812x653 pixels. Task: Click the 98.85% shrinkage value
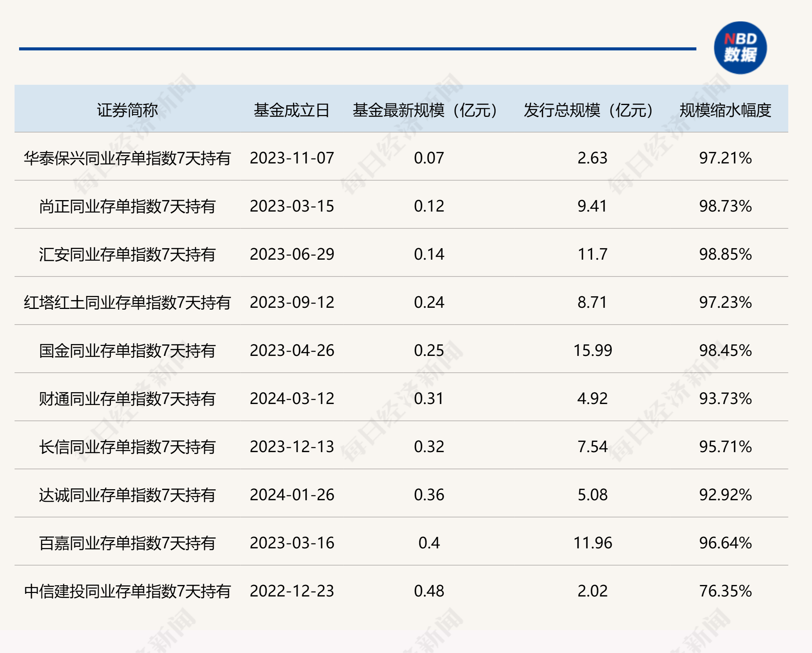[725, 254]
